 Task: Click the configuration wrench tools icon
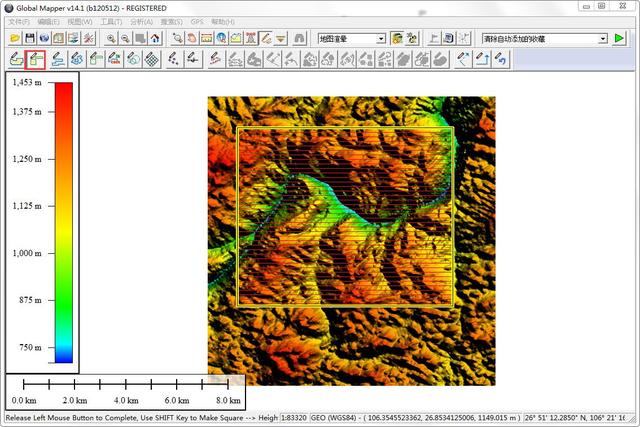point(89,39)
